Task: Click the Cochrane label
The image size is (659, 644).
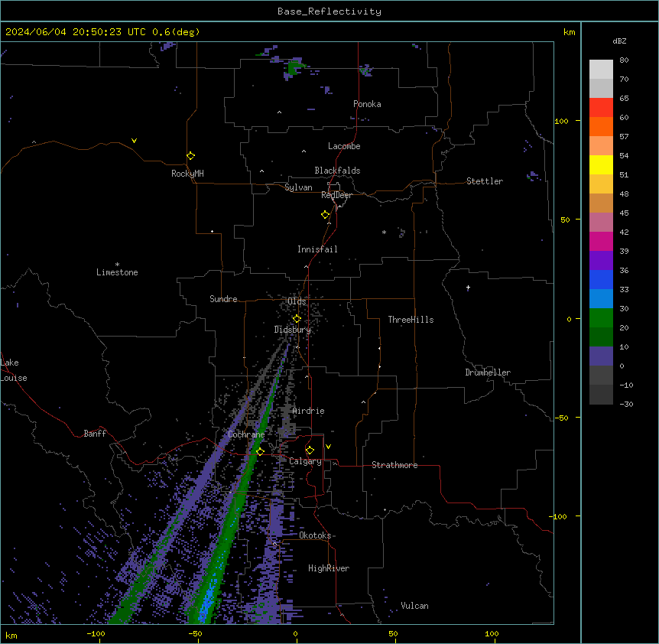Action: [246, 434]
